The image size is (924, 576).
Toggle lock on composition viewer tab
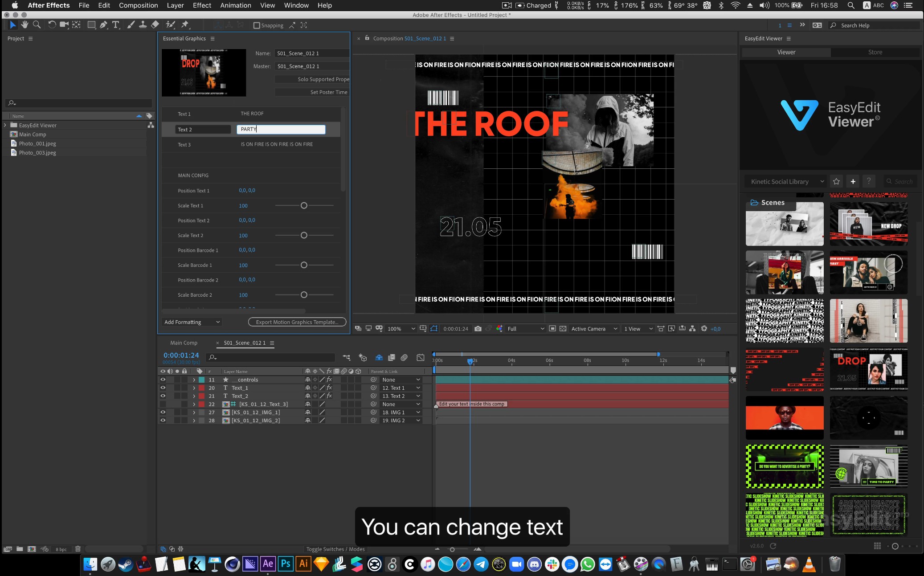[x=367, y=38]
